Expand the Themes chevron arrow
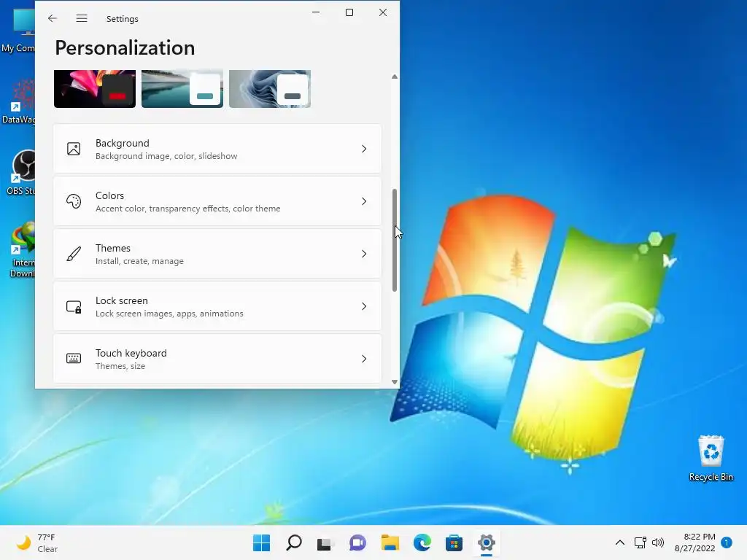This screenshot has width=747, height=560. pyautogui.click(x=364, y=254)
